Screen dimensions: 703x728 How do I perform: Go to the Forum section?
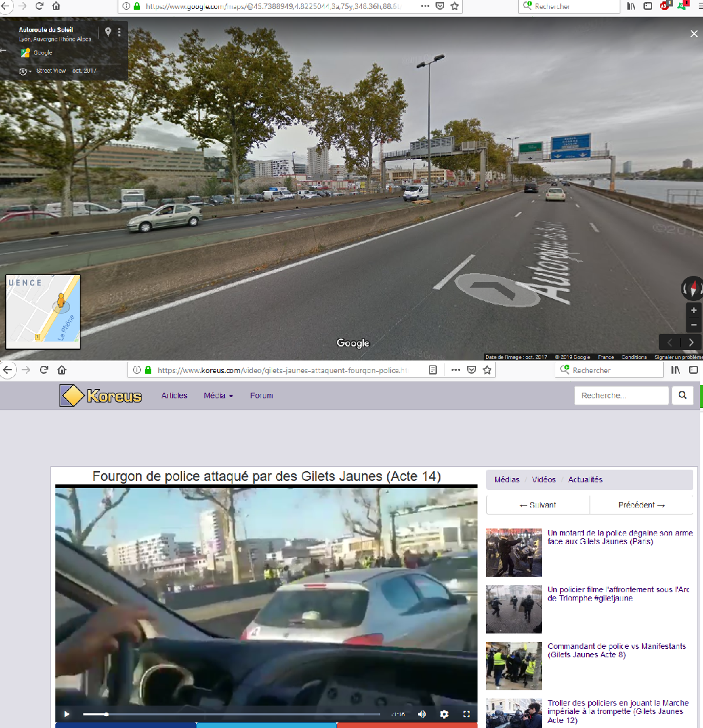(x=261, y=395)
